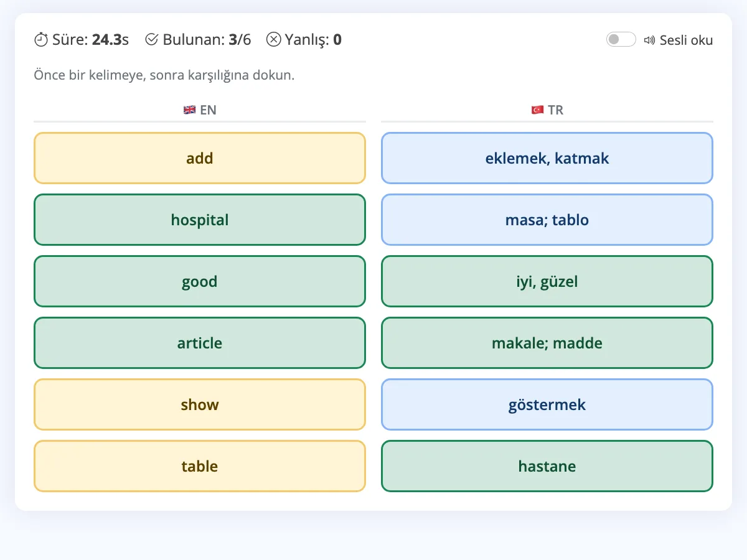The width and height of the screenshot is (747, 560).
Task: Tap the "hospital" word card
Action: click(200, 220)
